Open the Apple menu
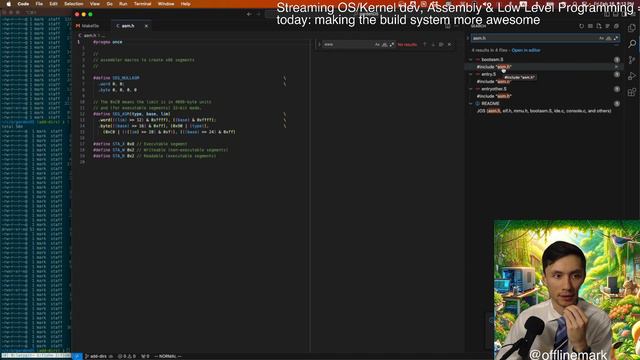Screen dimensions: 640x360 pos(8,4)
